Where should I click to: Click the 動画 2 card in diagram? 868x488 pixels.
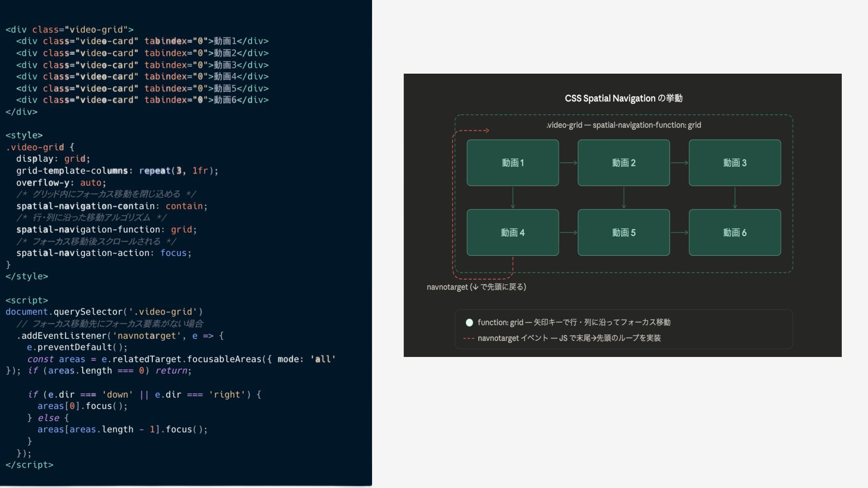623,163
